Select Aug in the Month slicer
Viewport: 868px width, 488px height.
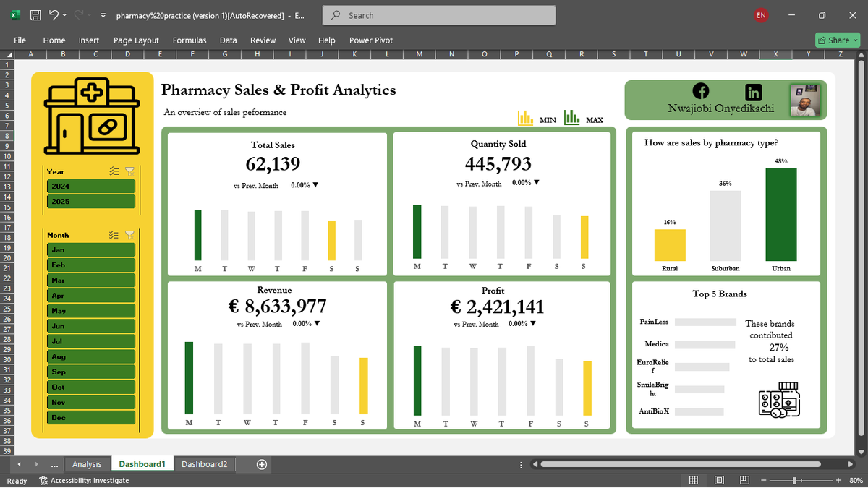91,356
